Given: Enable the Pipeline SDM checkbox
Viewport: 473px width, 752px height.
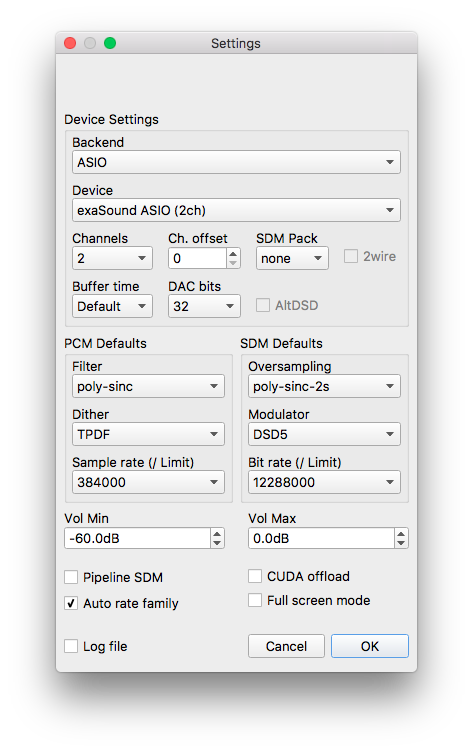Looking at the screenshot, I should 71,577.
